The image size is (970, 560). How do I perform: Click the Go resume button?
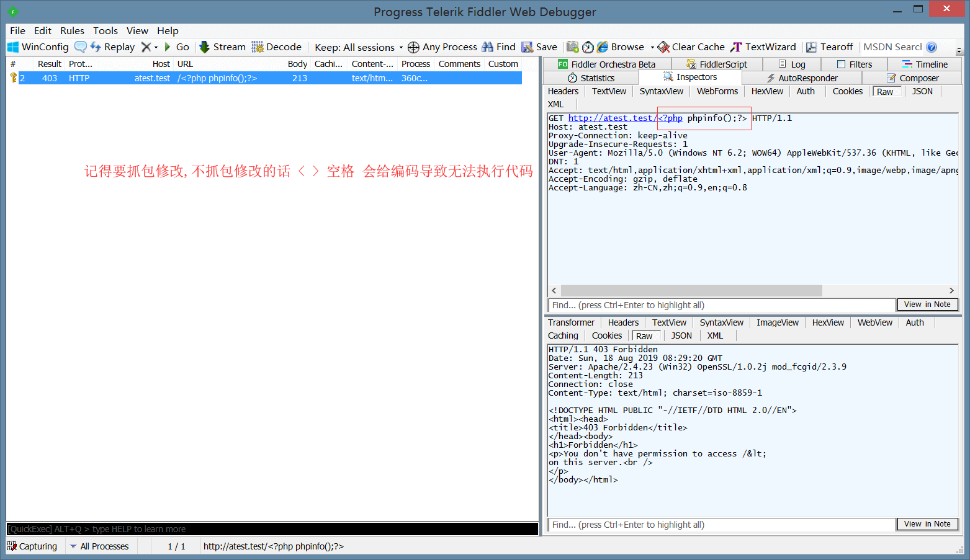(x=176, y=47)
